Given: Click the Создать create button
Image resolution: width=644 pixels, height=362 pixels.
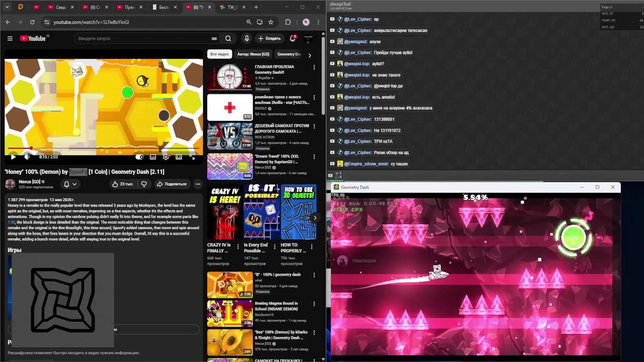Looking at the screenshot, I should tap(270, 38).
